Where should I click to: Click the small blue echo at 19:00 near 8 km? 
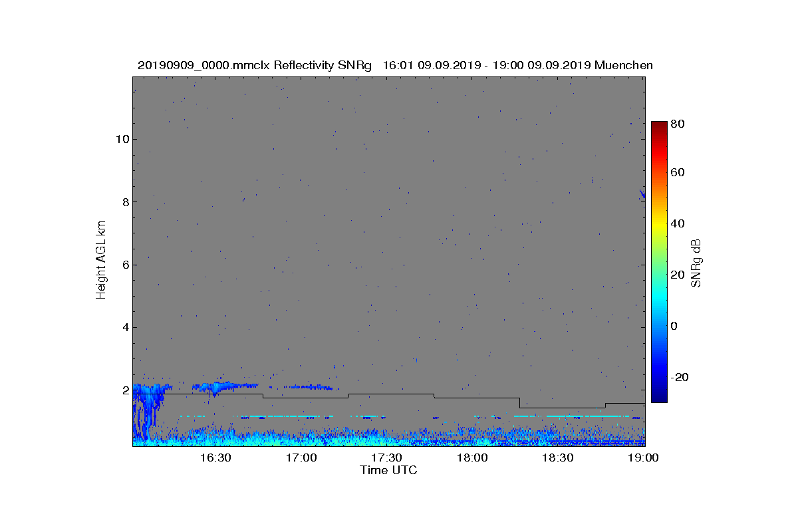642,194
